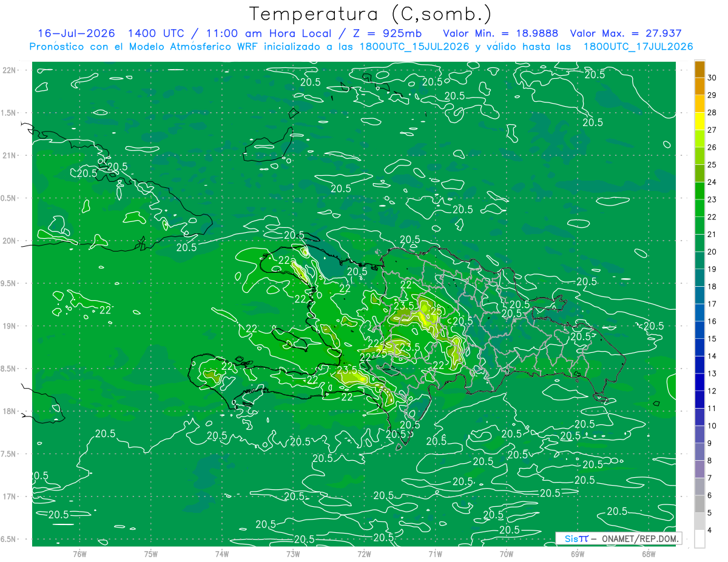Click the '7.5N' latitude axis label
The width and height of the screenshot is (728, 562).
pyautogui.click(x=9, y=453)
